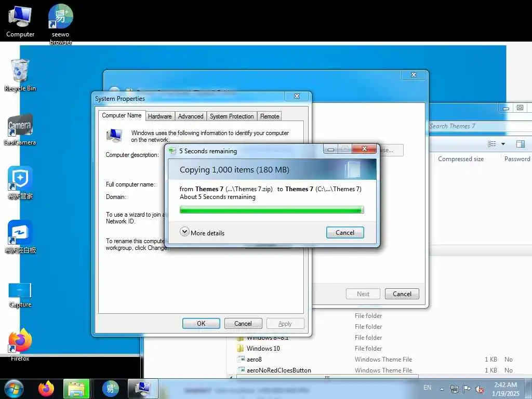Click Cancel in the extraction wizard
Image resolution: width=532 pixels, height=399 pixels.
(x=402, y=294)
